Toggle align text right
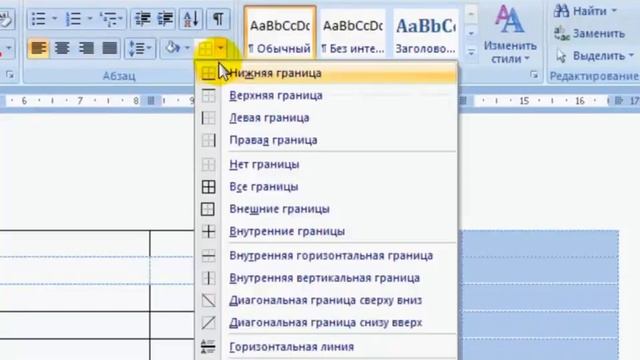 (x=86, y=48)
